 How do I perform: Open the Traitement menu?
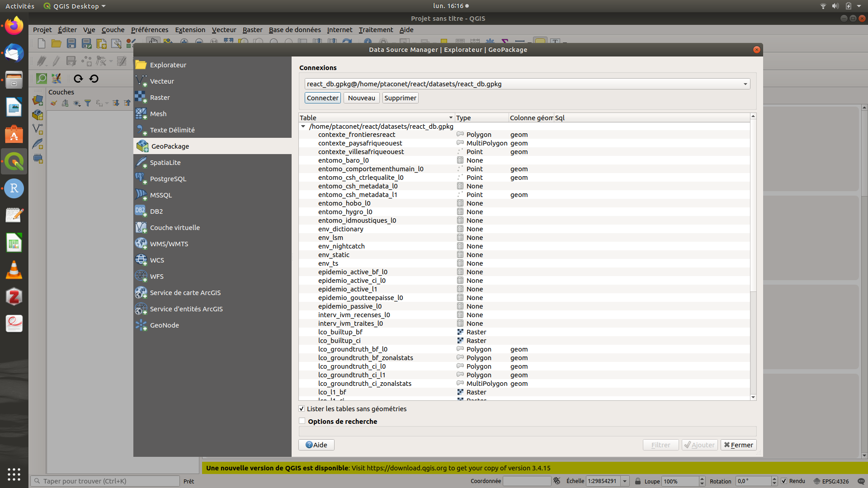point(376,30)
